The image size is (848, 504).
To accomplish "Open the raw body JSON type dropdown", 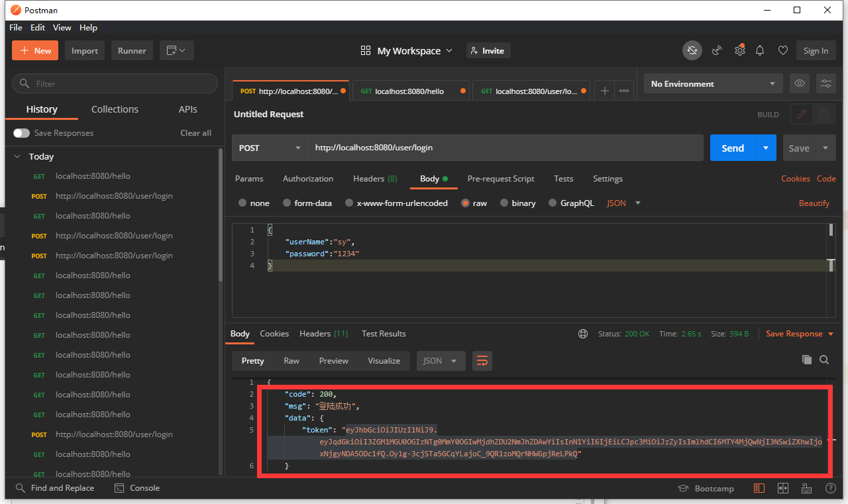I will [x=624, y=203].
